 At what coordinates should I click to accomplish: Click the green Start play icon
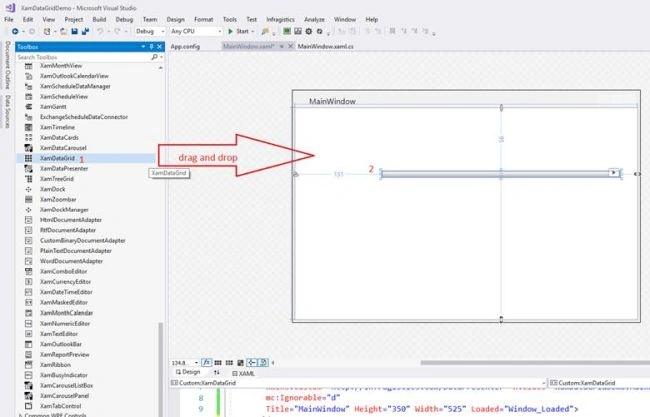coord(230,31)
